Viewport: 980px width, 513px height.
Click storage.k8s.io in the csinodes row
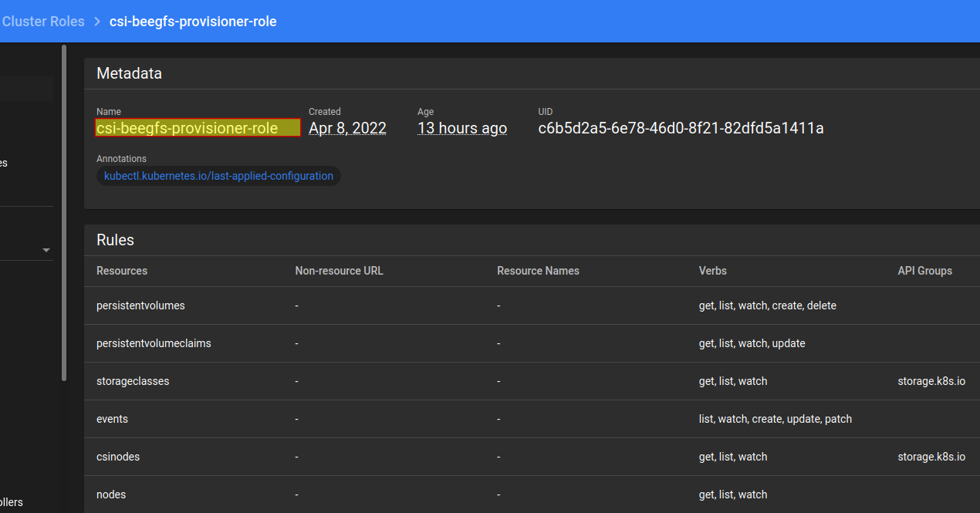coord(931,457)
